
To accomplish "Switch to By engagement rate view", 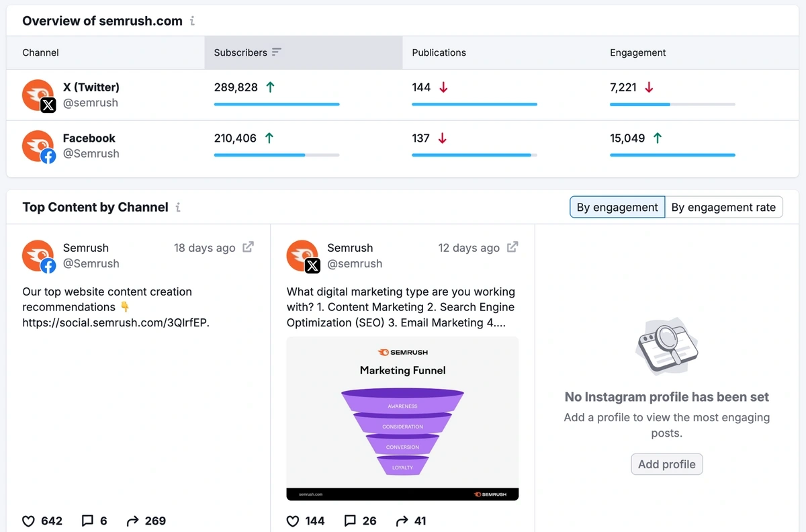I will pos(723,207).
